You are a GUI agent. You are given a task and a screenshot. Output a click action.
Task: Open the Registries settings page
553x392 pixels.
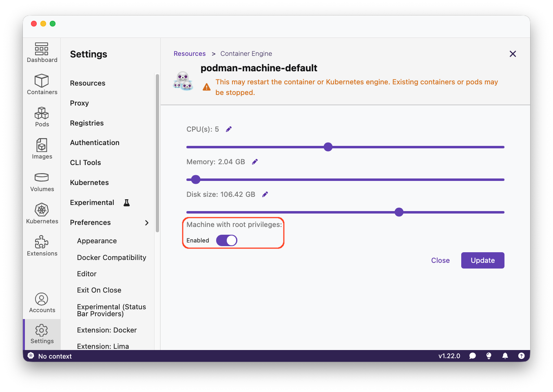tap(87, 123)
